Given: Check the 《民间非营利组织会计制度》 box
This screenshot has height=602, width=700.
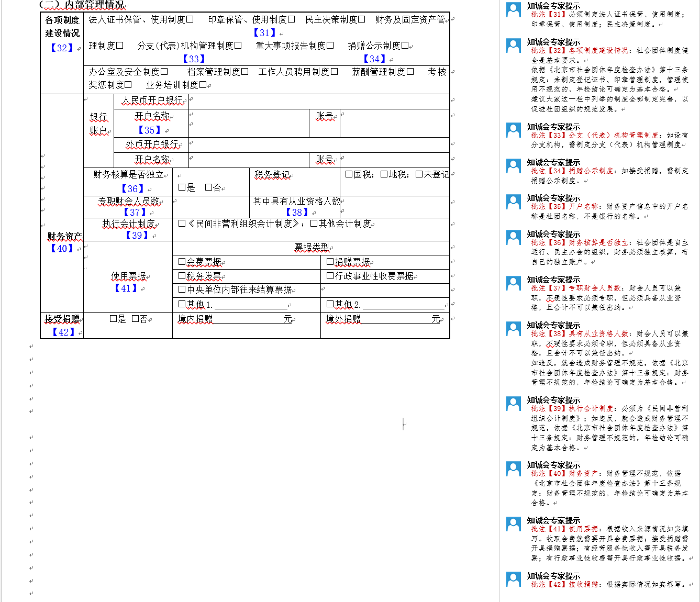Looking at the screenshot, I should click(x=182, y=224).
